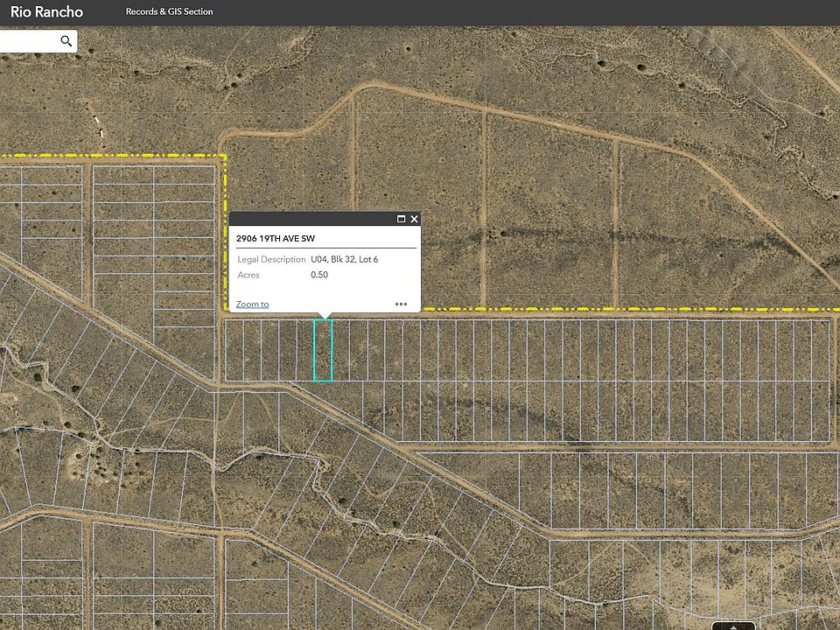840x630 pixels.
Task: Click the search magnifier icon
Action: (66, 41)
